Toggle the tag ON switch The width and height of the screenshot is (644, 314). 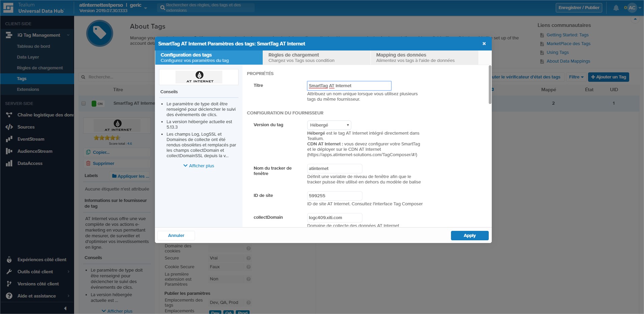pos(97,104)
